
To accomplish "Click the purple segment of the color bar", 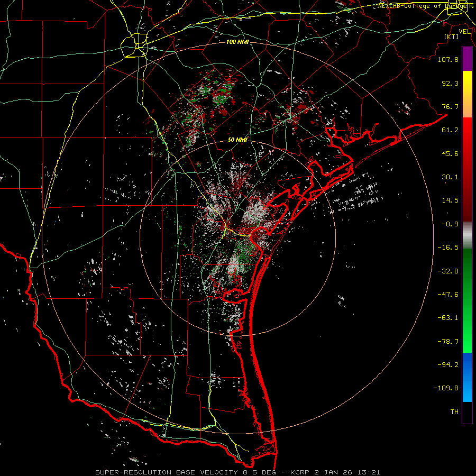I will 467,59.
